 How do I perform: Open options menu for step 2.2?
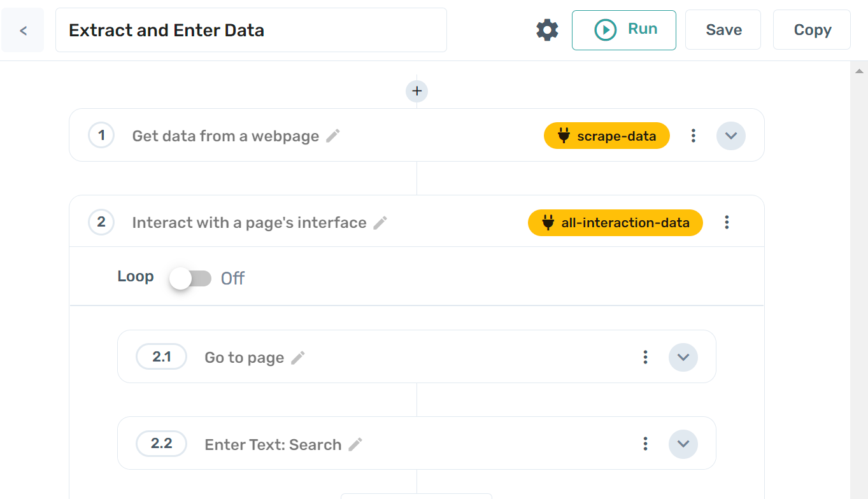click(x=645, y=444)
